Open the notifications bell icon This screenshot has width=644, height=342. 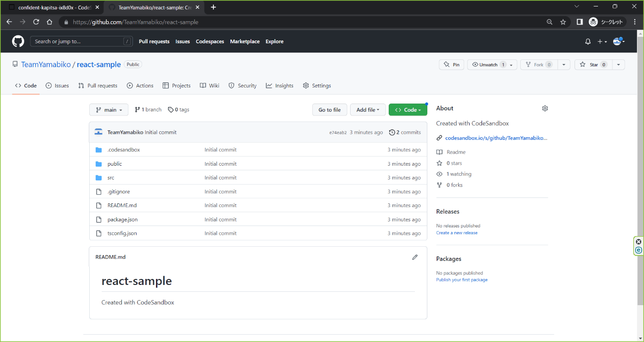(x=588, y=41)
